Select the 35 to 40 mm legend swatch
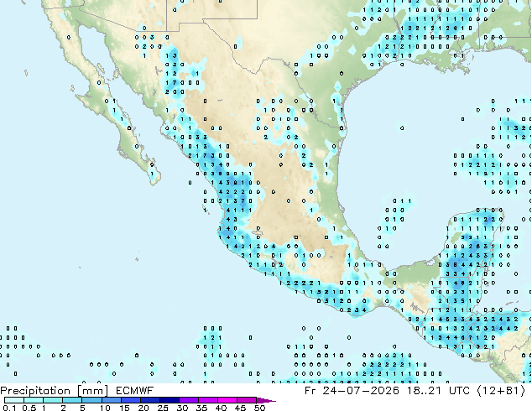 (x=207, y=400)
